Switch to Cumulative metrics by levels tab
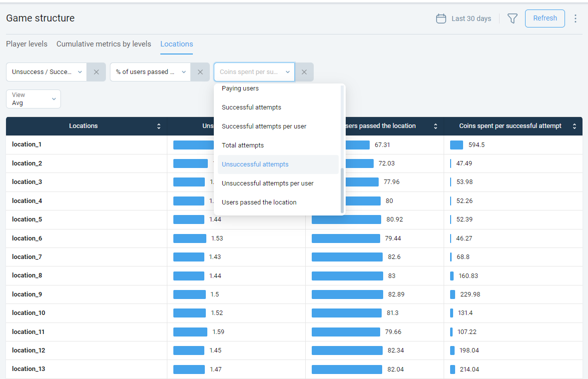 [103, 44]
